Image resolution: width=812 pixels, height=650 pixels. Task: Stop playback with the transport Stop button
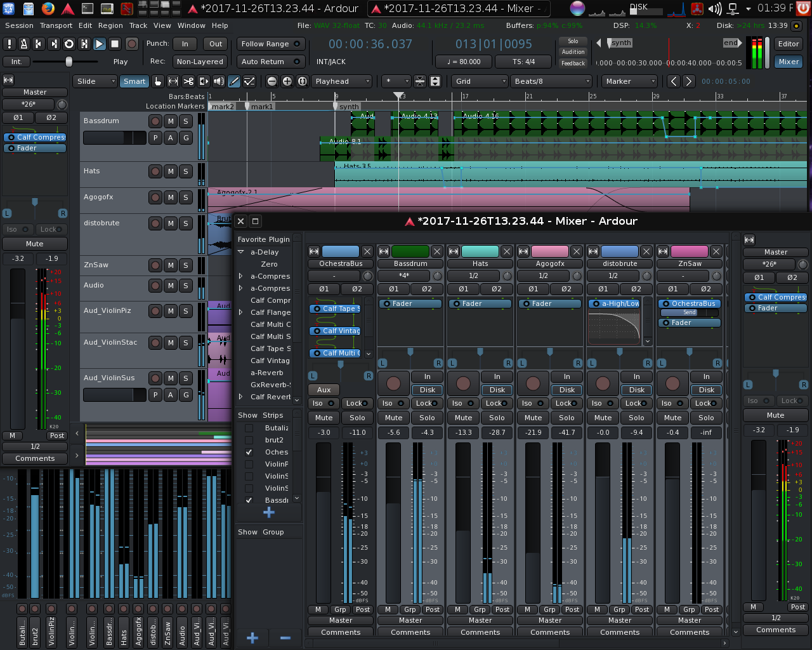coord(115,44)
